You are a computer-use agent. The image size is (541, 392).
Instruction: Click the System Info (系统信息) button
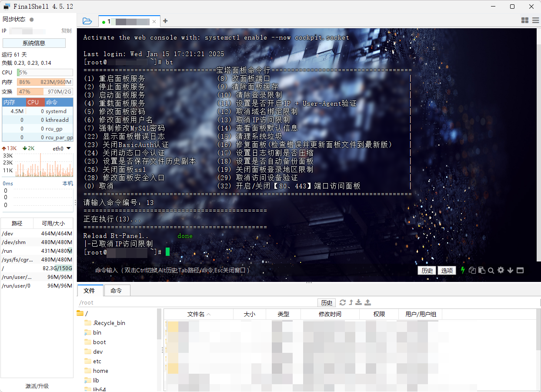point(34,43)
